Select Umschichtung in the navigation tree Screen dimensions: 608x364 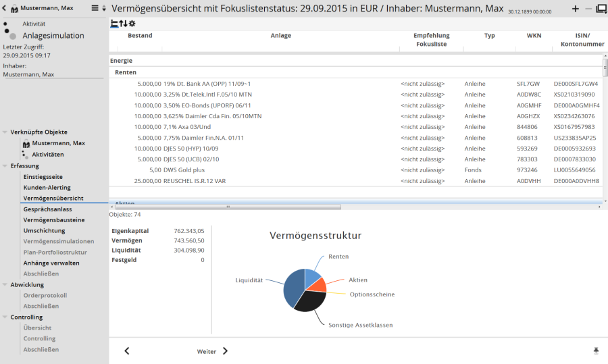pyautogui.click(x=45, y=230)
